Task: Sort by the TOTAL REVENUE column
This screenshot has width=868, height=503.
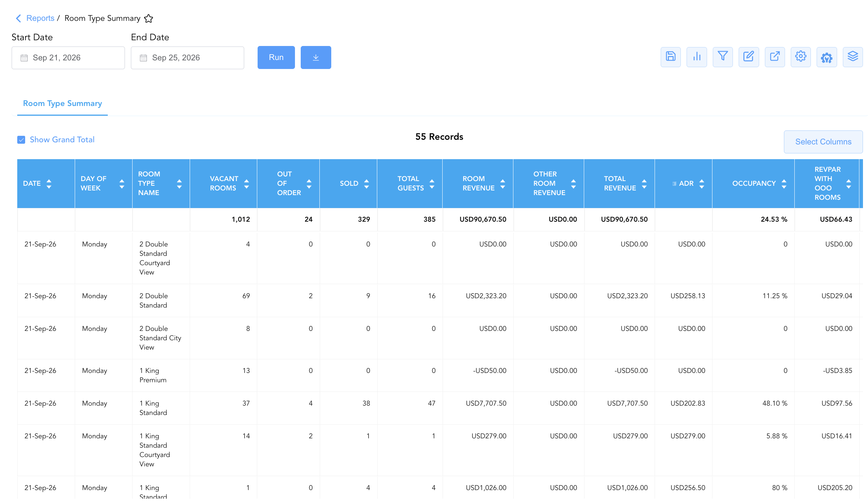Action: tap(644, 184)
